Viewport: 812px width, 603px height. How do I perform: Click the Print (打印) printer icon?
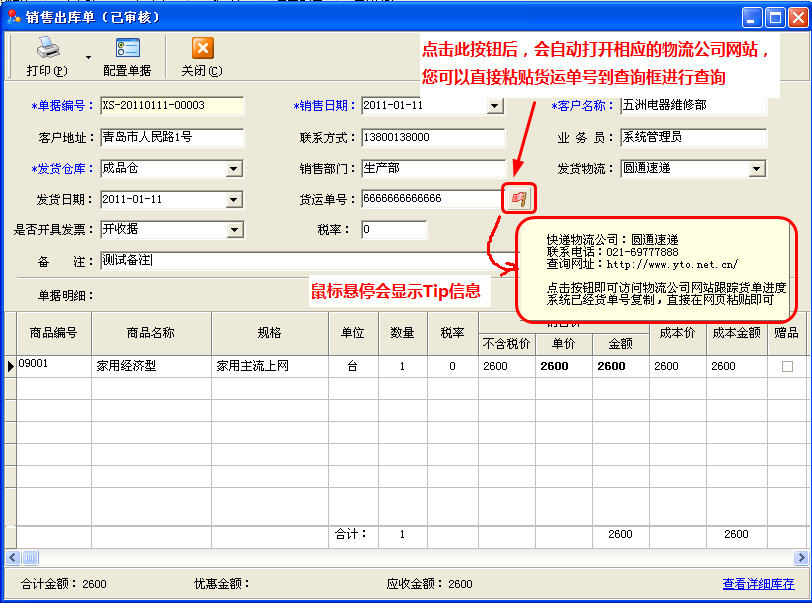[x=47, y=49]
